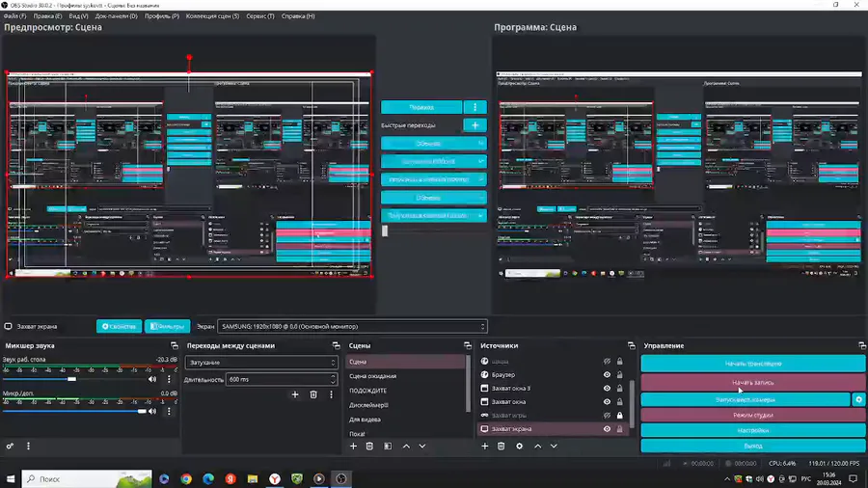Toggle visibility of Захват окна 3 source
This screenshot has width=868, height=488.
pyautogui.click(x=608, y=389)
